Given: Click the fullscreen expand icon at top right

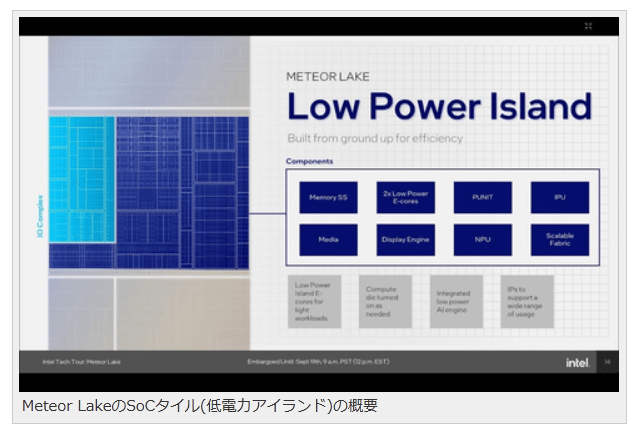Looking at the screenshot, I should tap(588, 26).
